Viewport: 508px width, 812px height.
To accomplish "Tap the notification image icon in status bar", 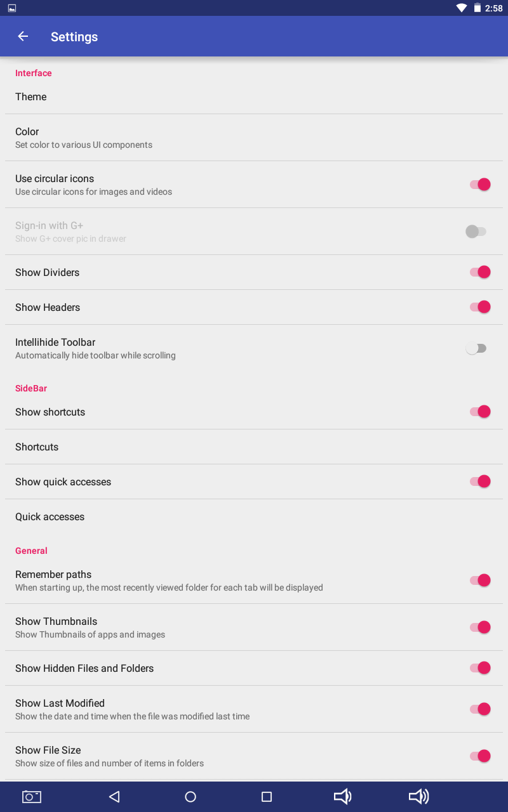I will tap(12, 8).
